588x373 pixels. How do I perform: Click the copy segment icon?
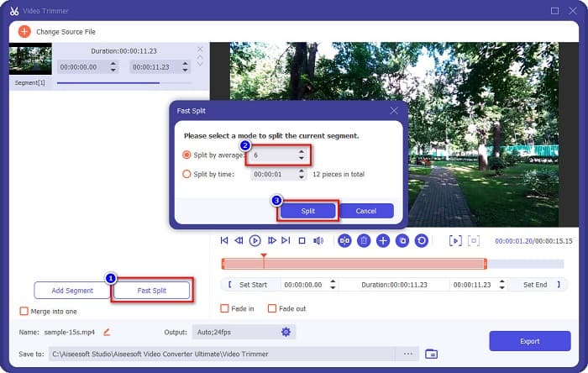tap(402, 240)
